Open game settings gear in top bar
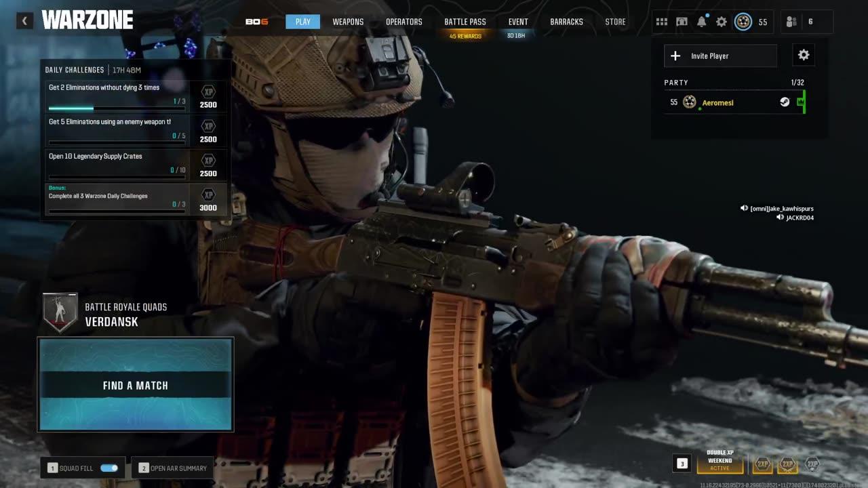The width and height of the screenshot is (868, 488). [x=722, y=22]
